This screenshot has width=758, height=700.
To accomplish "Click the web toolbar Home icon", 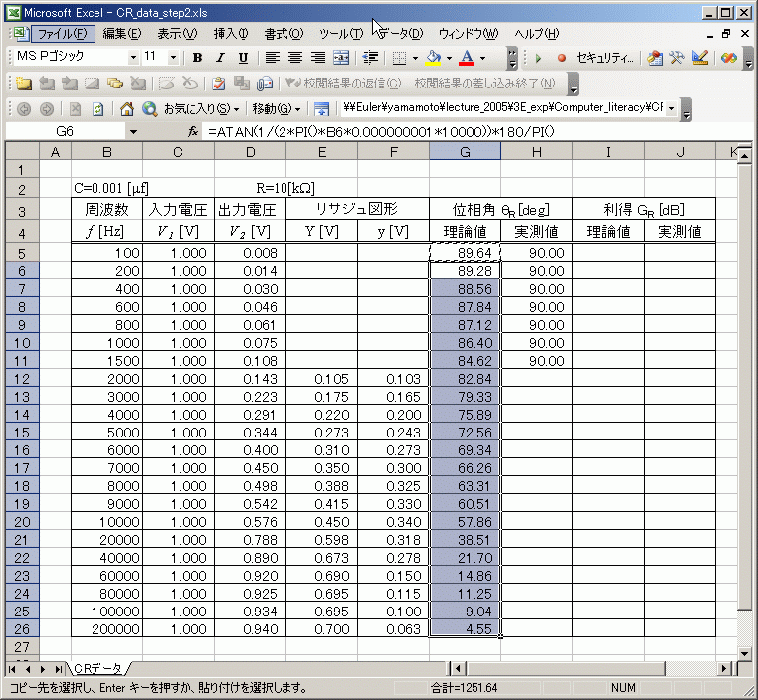I will tap(126, 108).
